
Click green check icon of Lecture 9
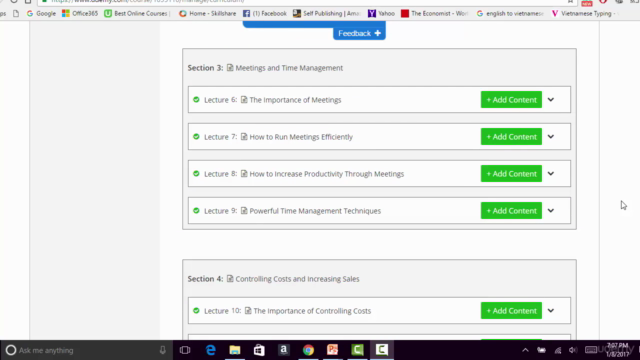point(196,211)
